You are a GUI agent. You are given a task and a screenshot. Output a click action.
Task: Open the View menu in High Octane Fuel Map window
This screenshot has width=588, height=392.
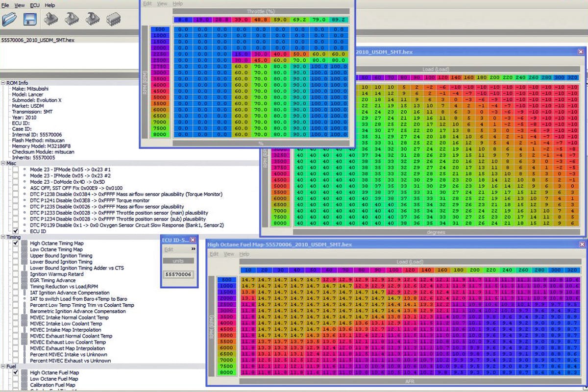pyautogui.click(x=229, y=254)
